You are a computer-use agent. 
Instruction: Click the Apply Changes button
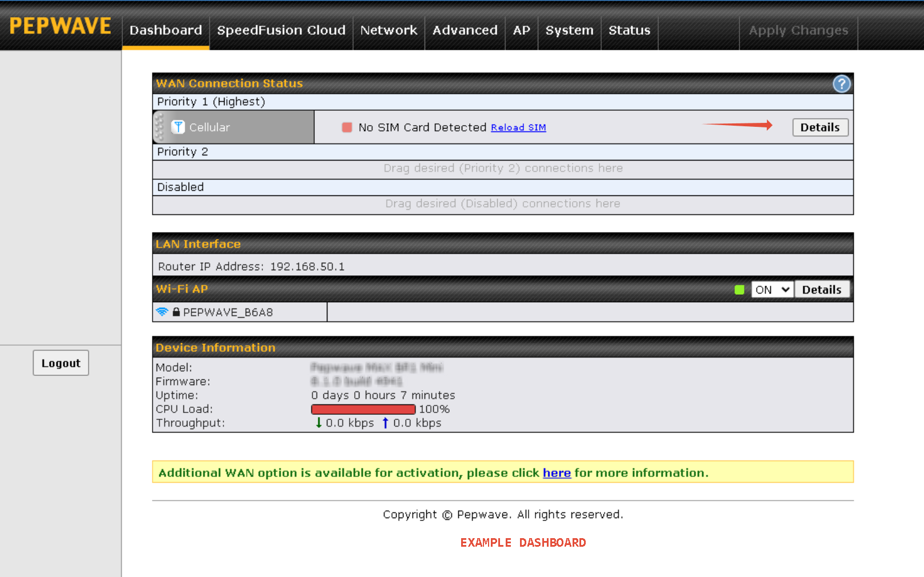[x=798, y=30]
